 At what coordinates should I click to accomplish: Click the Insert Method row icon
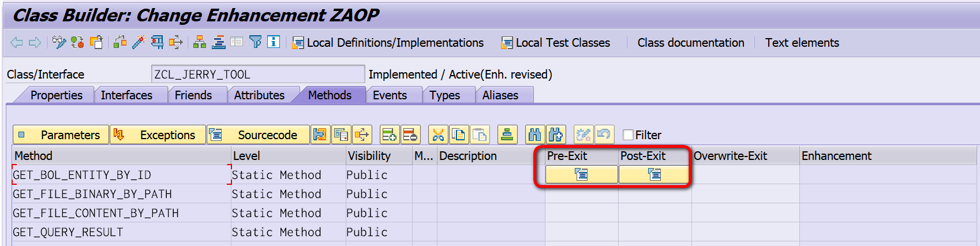[389, 135]
